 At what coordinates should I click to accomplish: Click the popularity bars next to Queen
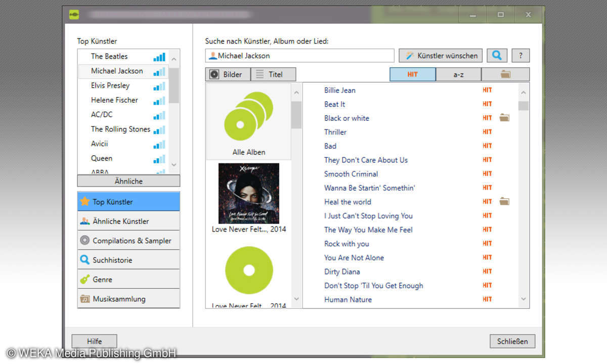[159, 159]
